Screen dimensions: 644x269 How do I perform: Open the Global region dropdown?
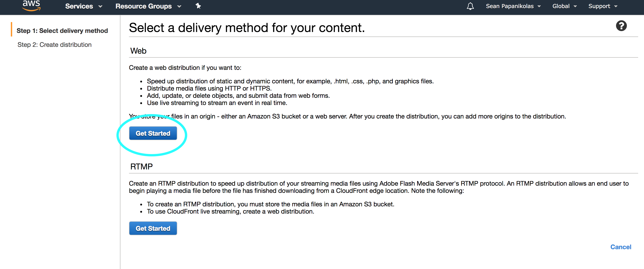coord(564,6)
